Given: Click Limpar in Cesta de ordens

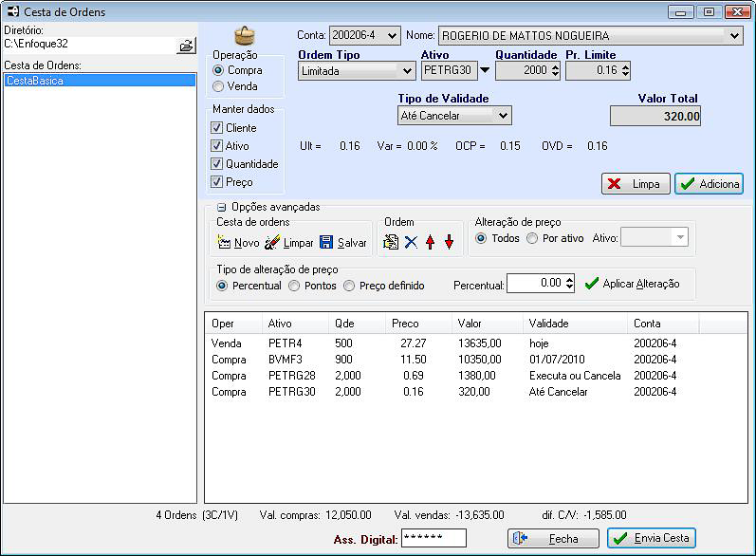Looking at the screenshot, I should pos(288,243).
